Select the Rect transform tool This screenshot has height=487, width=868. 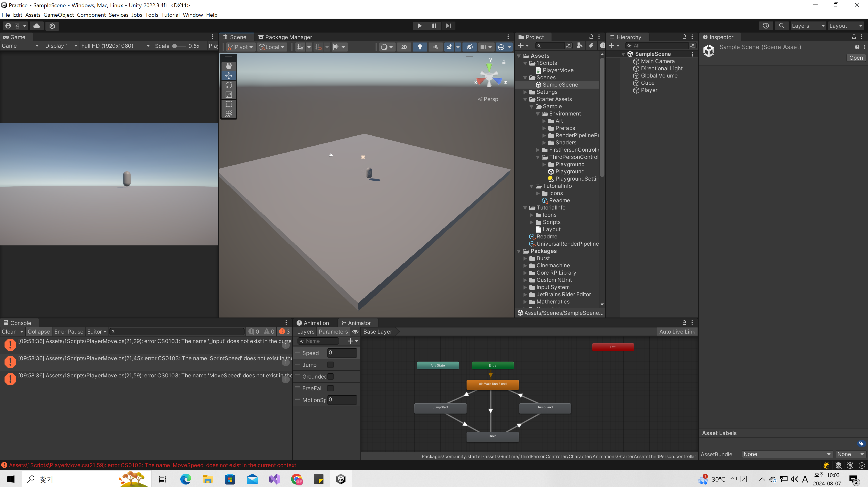[x=229, y=104]
